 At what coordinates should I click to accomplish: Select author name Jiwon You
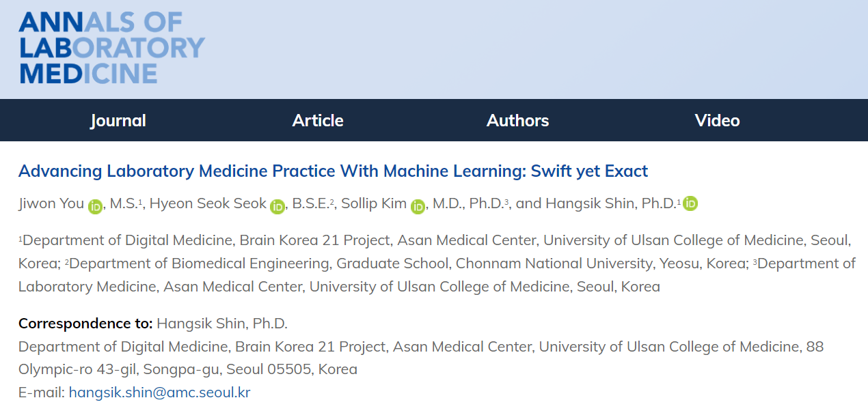(x=51, y=203)
